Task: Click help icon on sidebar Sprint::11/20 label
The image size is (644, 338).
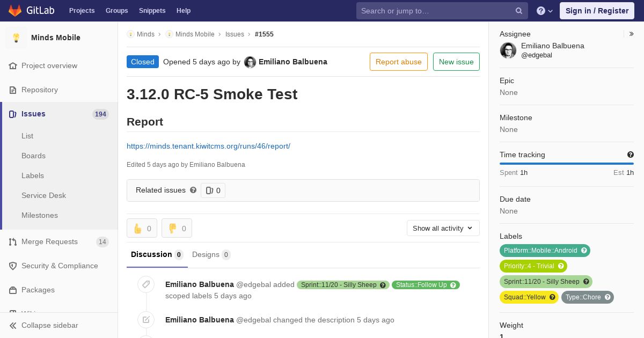Action: pyautogui.click(x=587, y=282)
